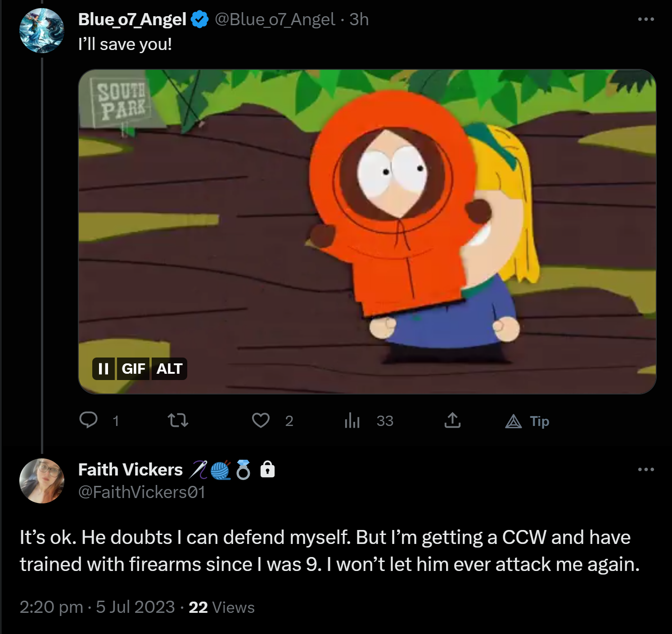Click the Tip button on the tweet
Image resolution: width=672 pixels, height=634 pixels.
pos(527,421)
